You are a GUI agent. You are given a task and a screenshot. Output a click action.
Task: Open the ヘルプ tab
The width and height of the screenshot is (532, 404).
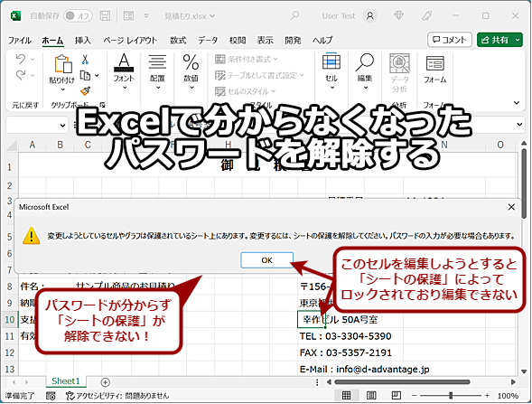click(x=322, y=41)
